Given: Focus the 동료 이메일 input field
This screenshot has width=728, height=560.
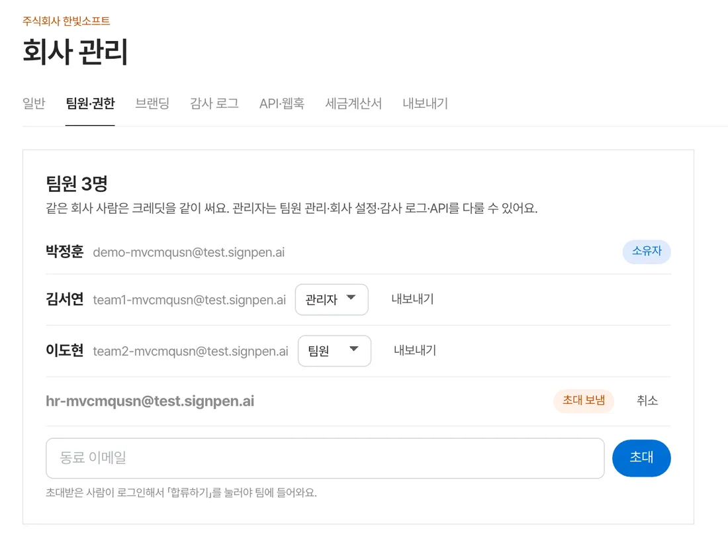Looking at the screenshot, I should 325,458.
